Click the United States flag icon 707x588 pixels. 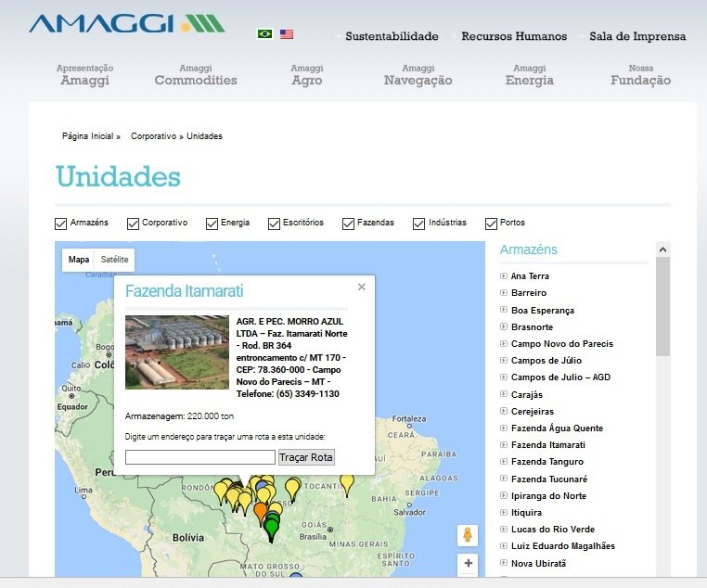click(x=287, y=34)
